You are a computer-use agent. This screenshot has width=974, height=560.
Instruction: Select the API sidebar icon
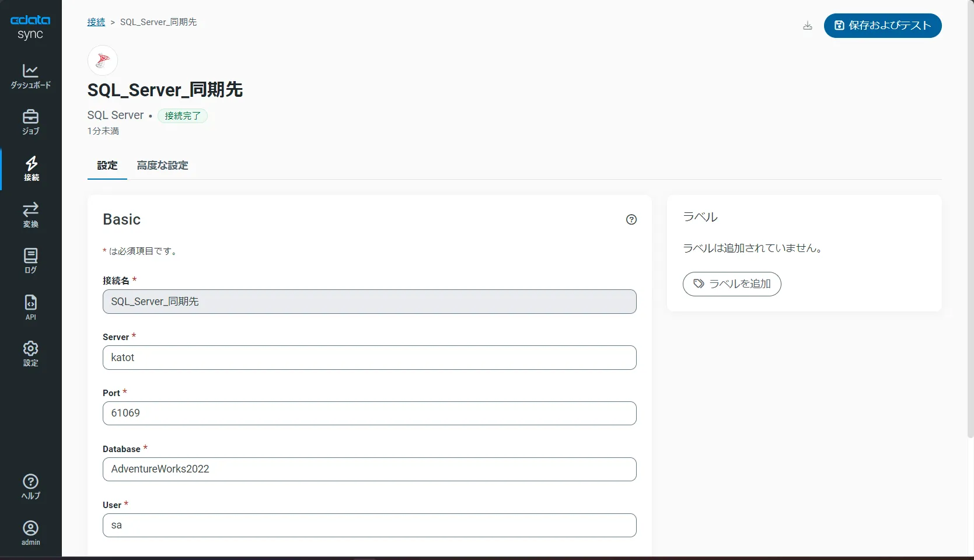pyautogui.click(x=30, y=306)
